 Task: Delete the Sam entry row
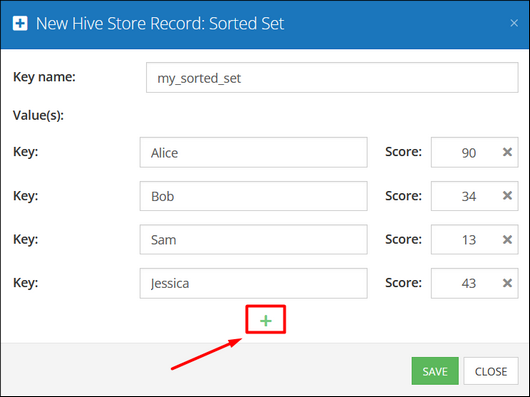pyautogui.click(x=507, y=240)
